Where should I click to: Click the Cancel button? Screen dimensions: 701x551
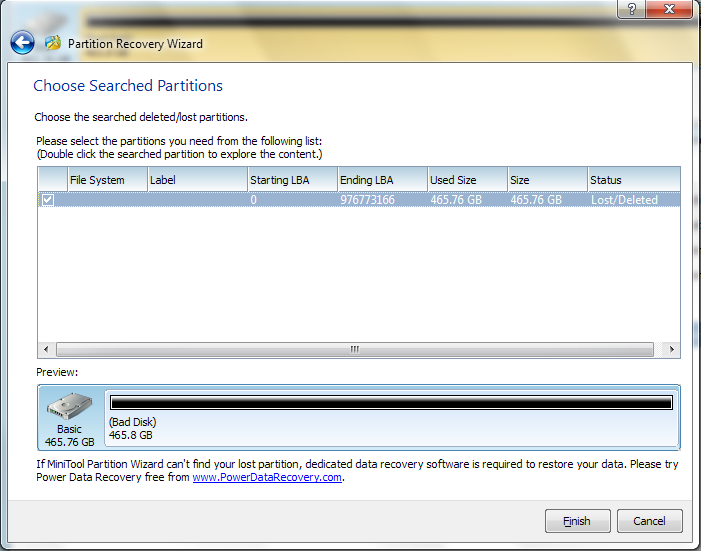(x=650, y=521)
